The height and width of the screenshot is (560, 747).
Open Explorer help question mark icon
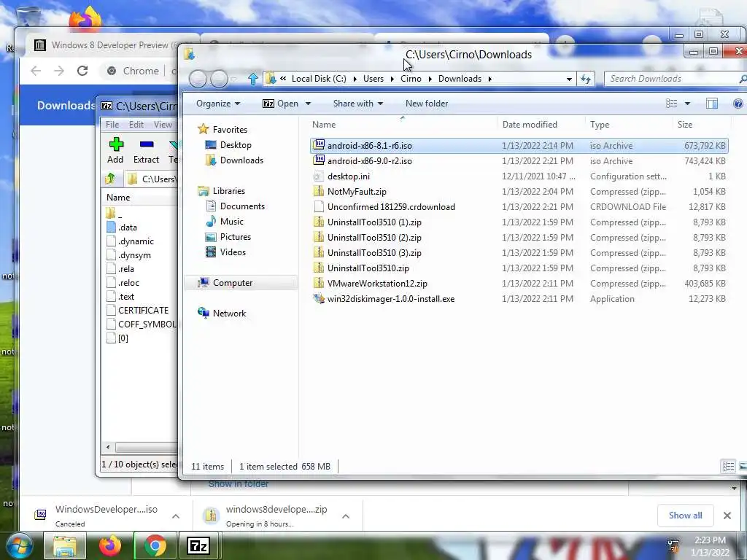click(x=738, y=104)
